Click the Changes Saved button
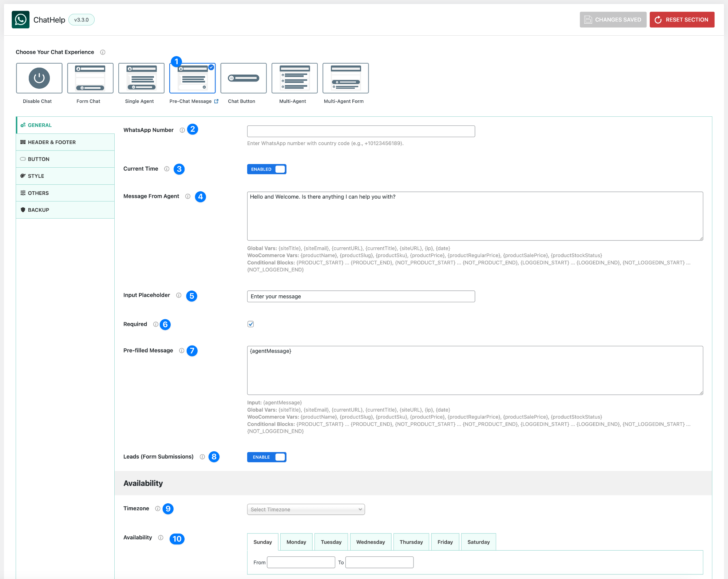Viewport: 728px width, 579px height. [613, 20]
